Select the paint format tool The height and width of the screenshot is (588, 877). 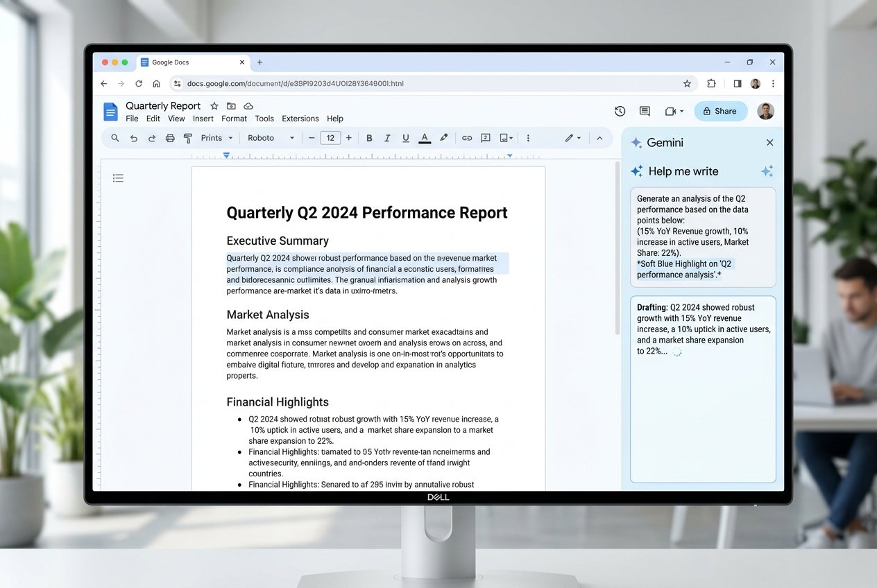tap(187, 138)
